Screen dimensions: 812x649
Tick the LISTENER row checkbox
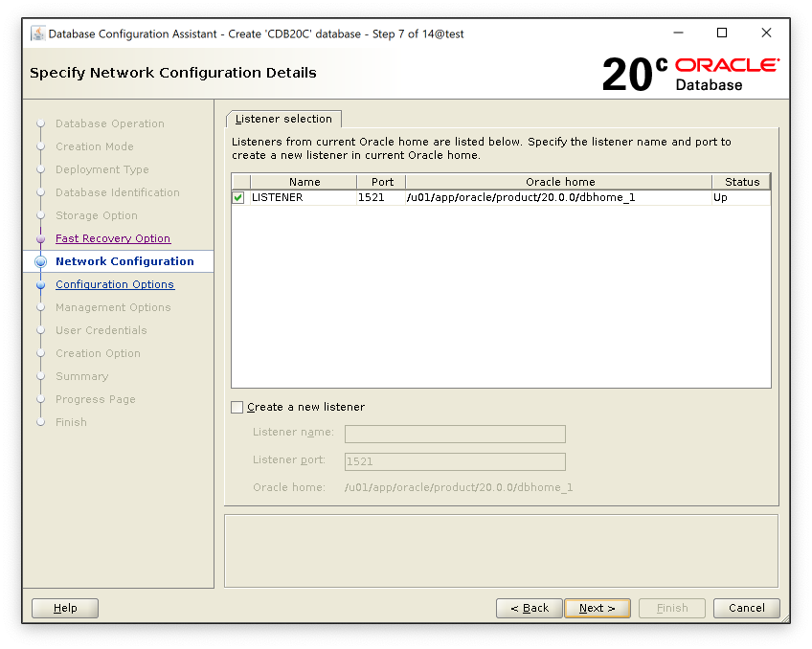238,198
